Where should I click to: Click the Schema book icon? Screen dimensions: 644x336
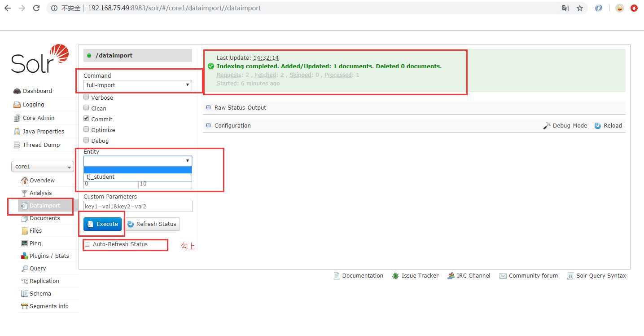tap(25, 294)
